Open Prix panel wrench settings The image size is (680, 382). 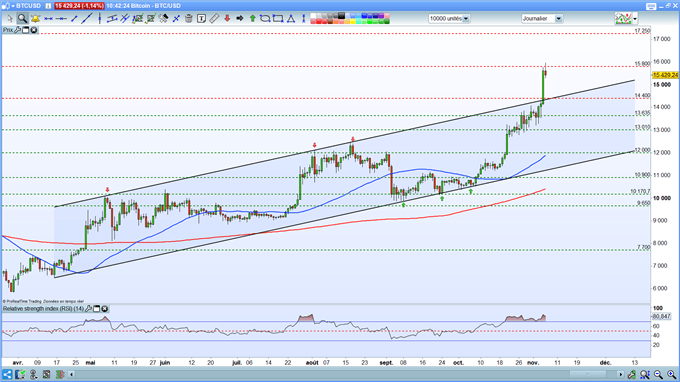[x=17, y=30]
